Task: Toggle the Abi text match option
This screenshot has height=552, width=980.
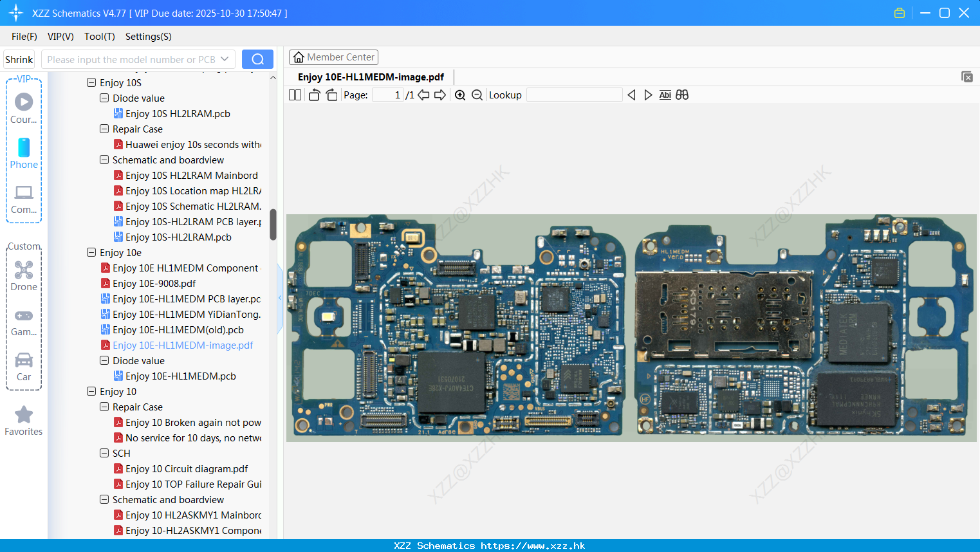Action: point(665,95)
